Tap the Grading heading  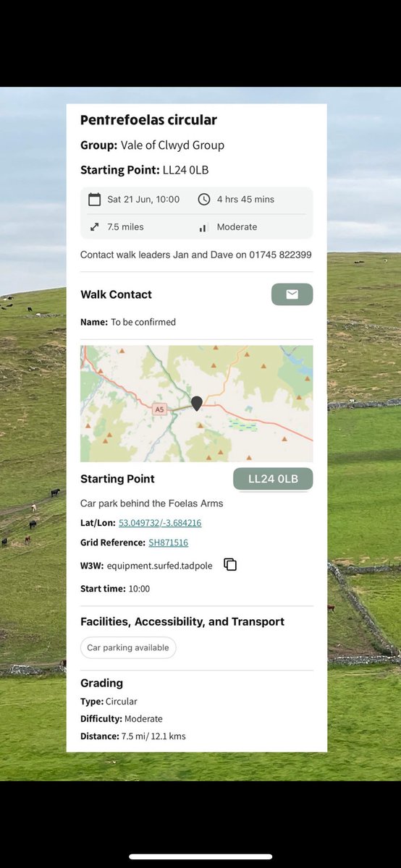pos(101,683)
